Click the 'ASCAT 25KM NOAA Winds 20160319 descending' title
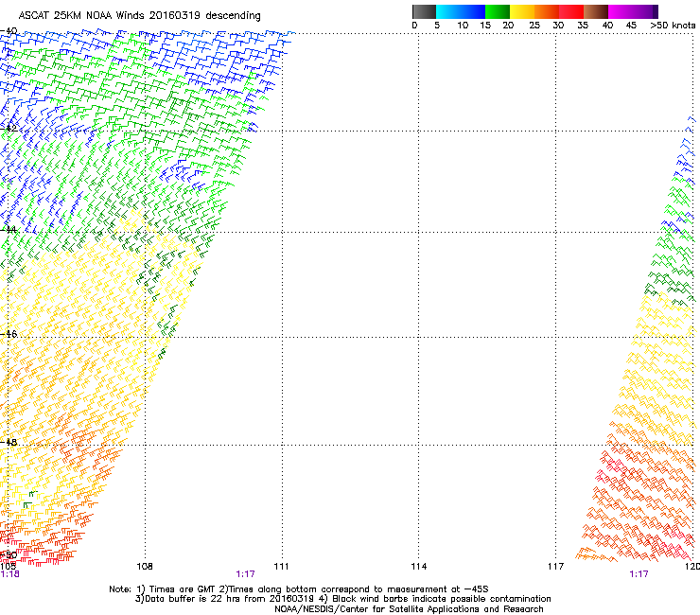This screenshot has width=700, height=615. pyautogui.click(x=139, y=16)
